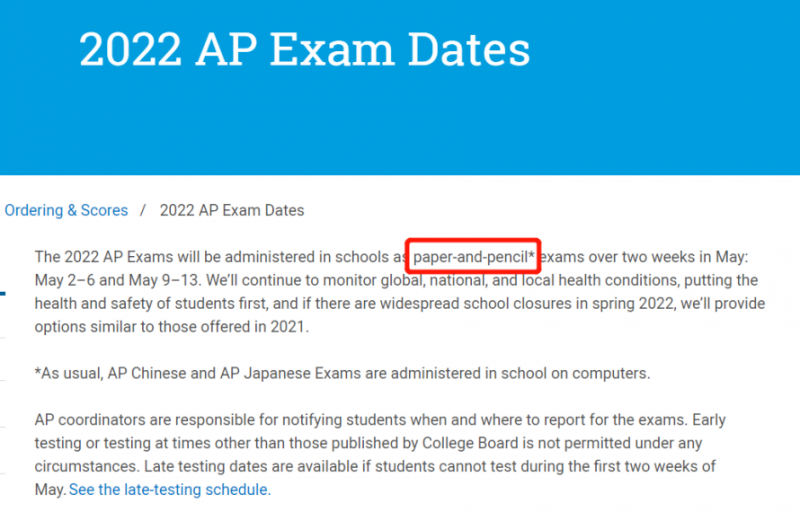Viewport: 800px width, 512px height.
Task: Click the breadcrumb slash separator
Action: pyautogui.click(x=143, y=210)
